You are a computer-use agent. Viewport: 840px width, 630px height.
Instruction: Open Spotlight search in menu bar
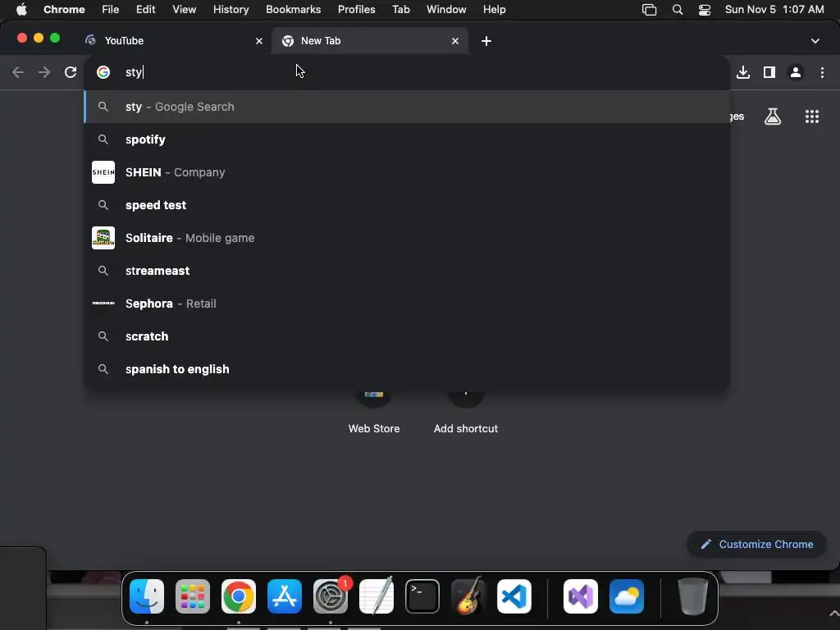click(678, 10)
